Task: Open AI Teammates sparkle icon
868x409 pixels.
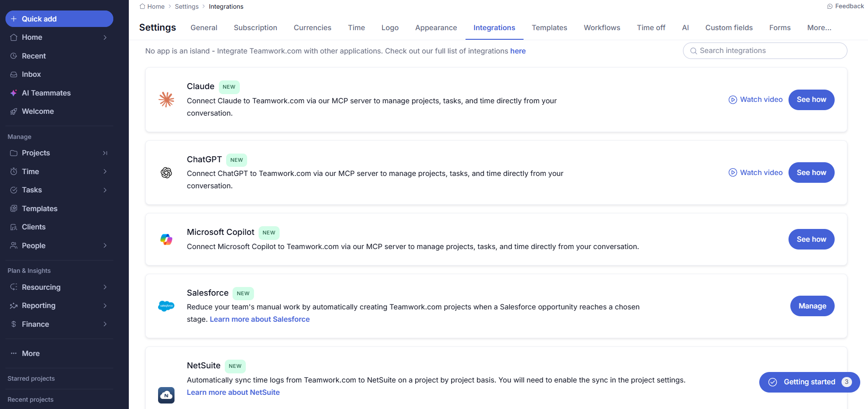Action: pos(14,93)
